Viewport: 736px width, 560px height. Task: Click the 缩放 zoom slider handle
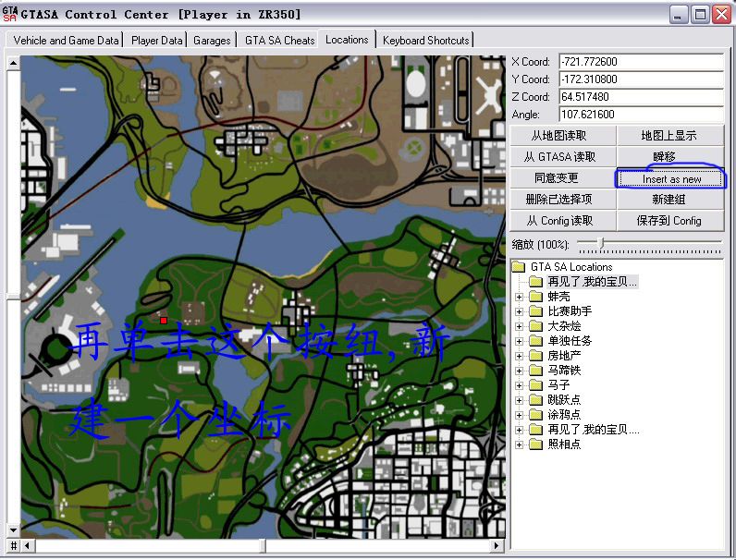point(601,242)
